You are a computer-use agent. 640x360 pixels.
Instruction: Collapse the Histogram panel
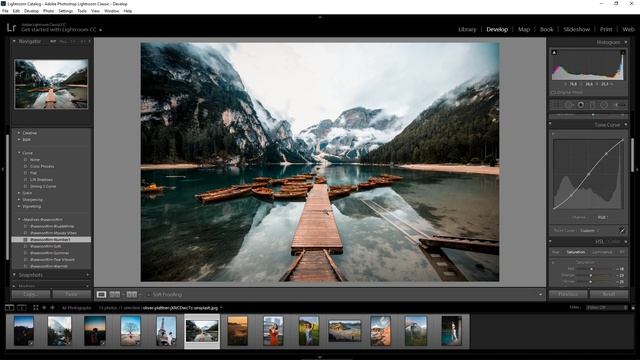pyautogui.click(x=626, y=42)
